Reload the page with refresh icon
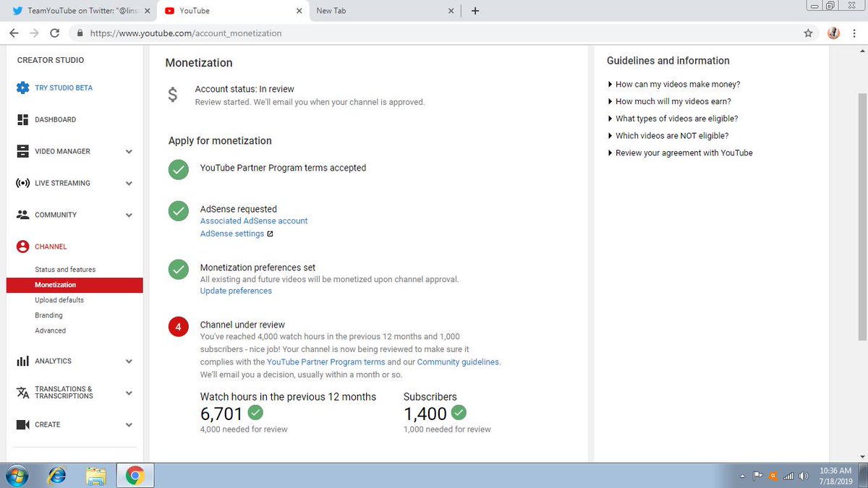Screen dimensions: 868x488 tap(55, 33)
